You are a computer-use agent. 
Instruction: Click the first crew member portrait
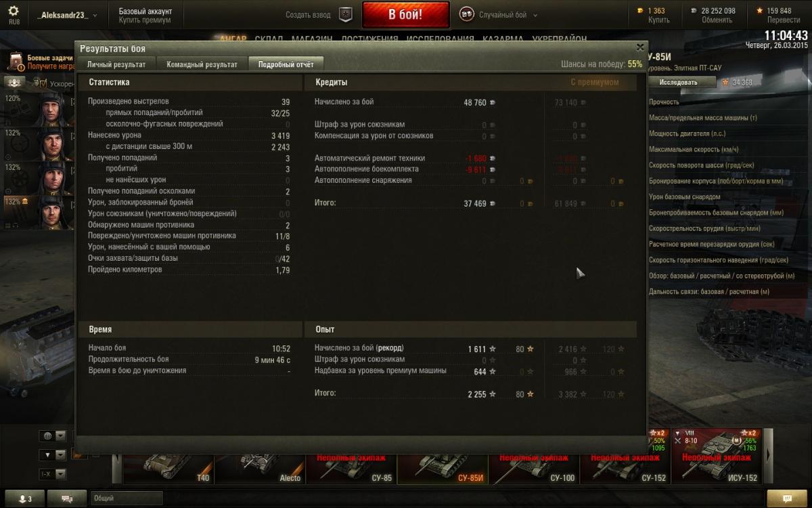click(x=49, y=108)
